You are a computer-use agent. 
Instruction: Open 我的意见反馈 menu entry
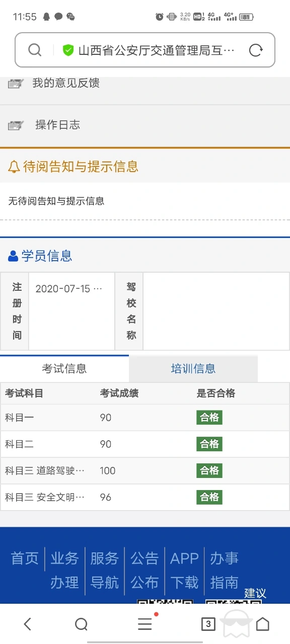pos(145,84)
